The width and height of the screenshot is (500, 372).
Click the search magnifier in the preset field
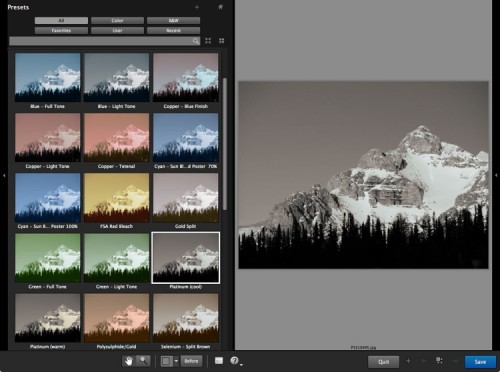point(196,41)
